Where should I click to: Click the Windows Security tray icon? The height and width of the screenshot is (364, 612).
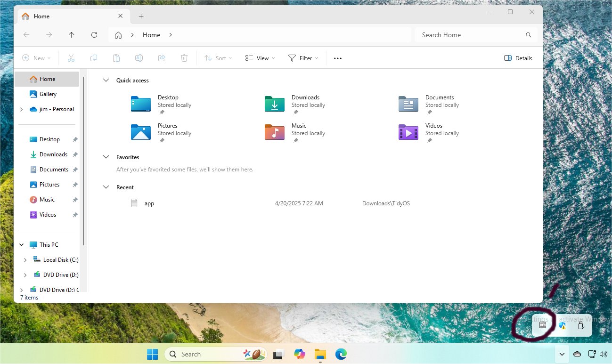[562, 325]
